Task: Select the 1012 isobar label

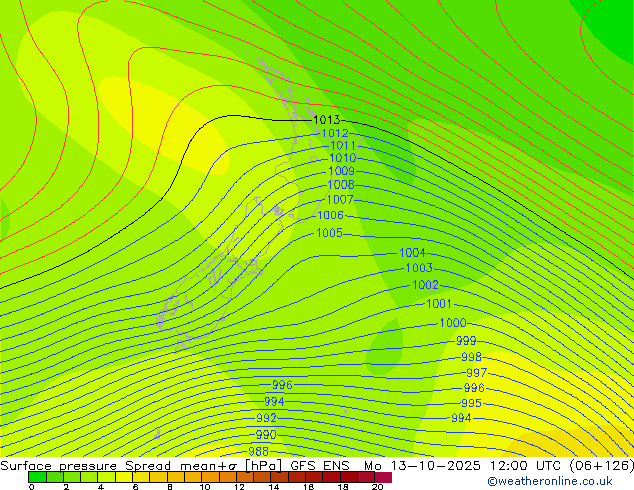Action: click(x=335, y=133)
